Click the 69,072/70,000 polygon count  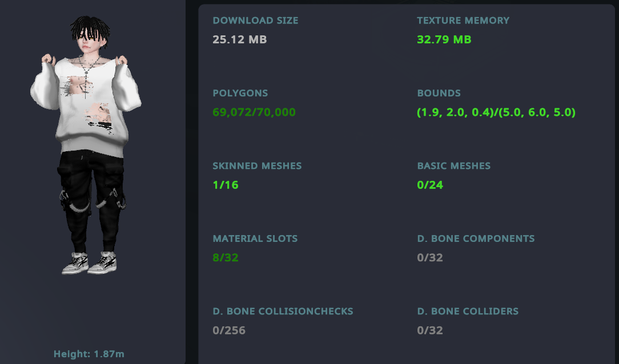(x=254, y=112)
